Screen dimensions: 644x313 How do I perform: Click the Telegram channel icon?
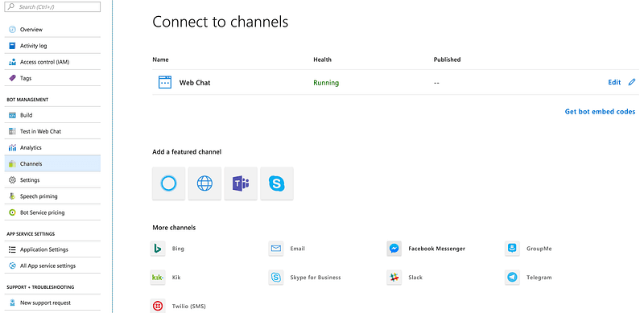[x=512, y=278]
